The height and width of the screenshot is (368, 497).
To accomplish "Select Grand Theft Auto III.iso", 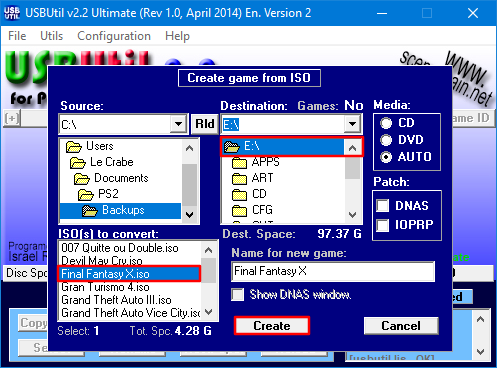I will click(116, 300).
